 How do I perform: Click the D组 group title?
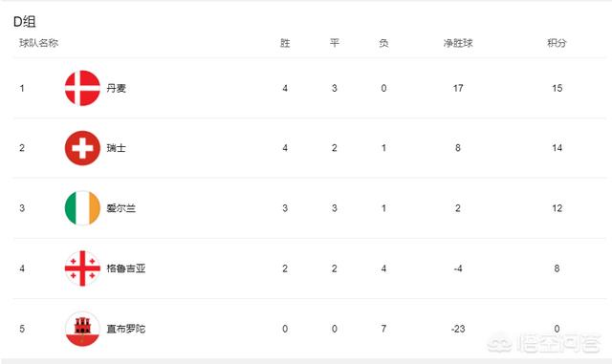[25, 21]
